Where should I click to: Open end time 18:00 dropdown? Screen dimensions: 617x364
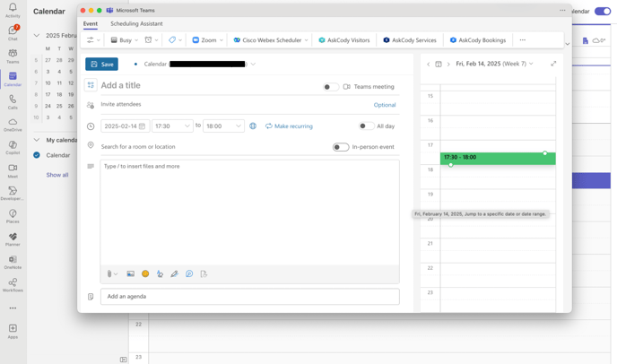[x=223, y=126]
